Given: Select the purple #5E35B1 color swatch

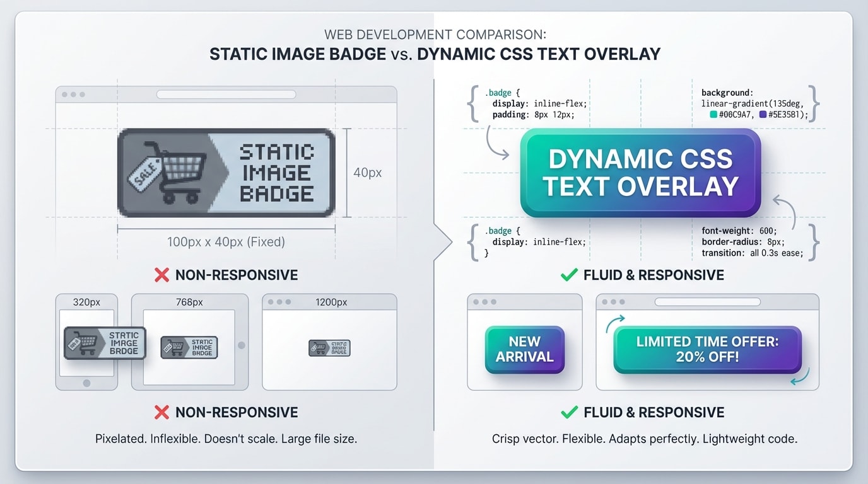Looking at the screenshot, I should (x=763, y=115).
